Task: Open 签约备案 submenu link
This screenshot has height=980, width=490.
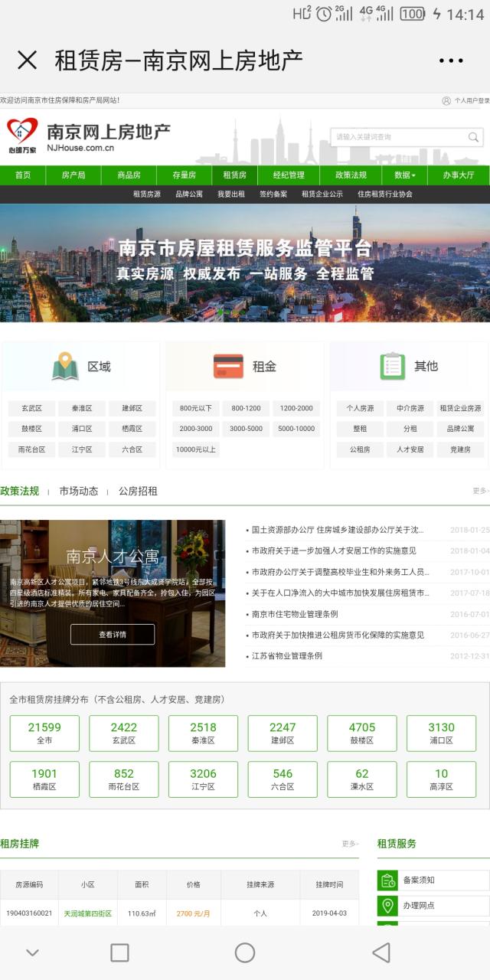Action: click(x=273, y=194)
